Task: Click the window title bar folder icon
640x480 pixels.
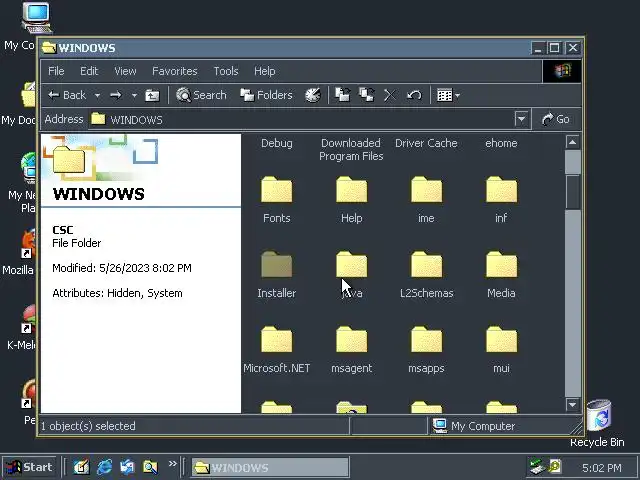Action: coord(49,48)
